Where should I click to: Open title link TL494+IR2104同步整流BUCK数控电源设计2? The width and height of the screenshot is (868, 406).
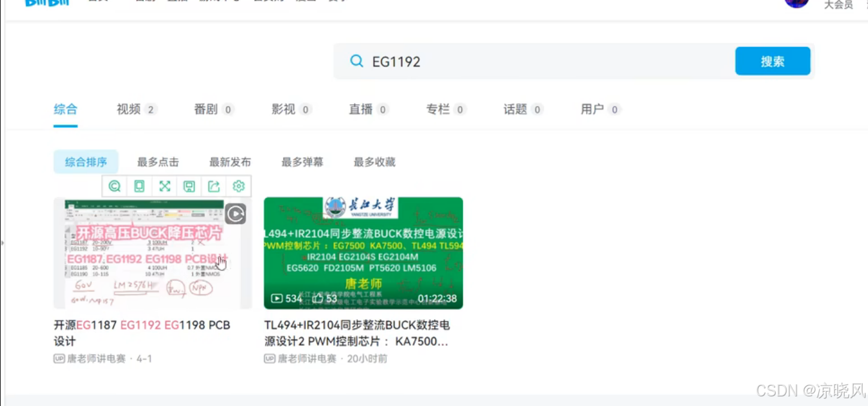pos(357,333)
